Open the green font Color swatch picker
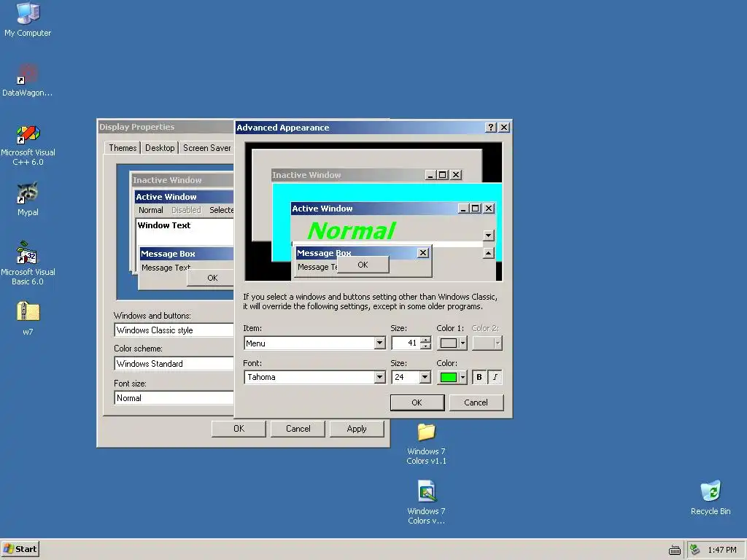Screen dimensions: 747x560 point(452,377)
